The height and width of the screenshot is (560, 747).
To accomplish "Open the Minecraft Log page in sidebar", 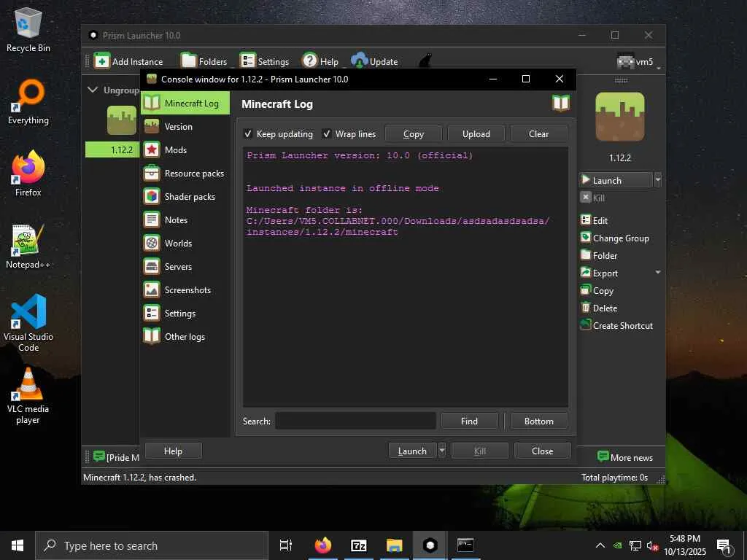I will click(185, 104).
